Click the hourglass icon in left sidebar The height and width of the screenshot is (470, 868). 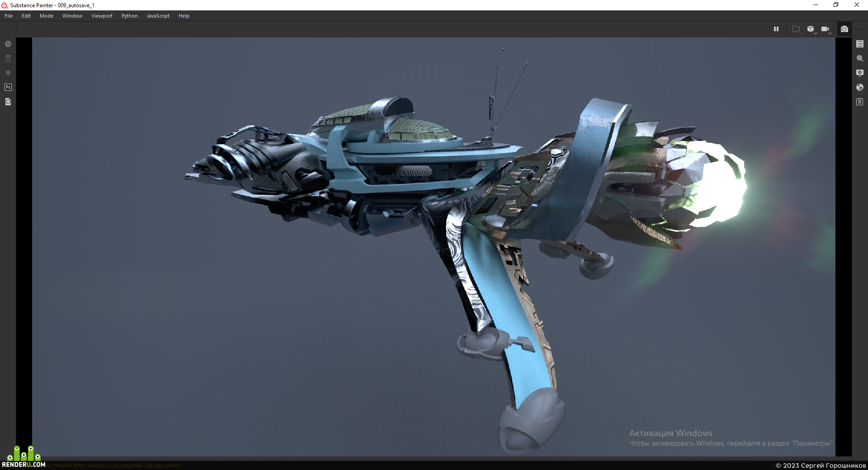tap(8, 58)
